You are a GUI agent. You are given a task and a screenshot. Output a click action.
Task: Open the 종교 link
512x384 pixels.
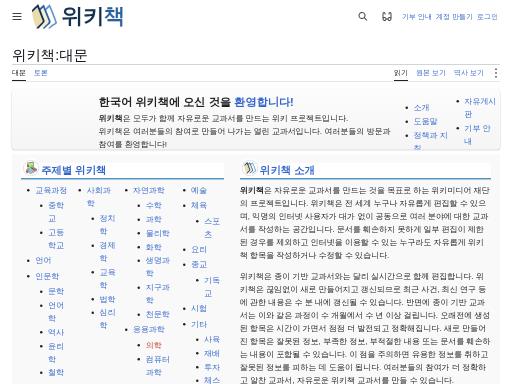199,264
